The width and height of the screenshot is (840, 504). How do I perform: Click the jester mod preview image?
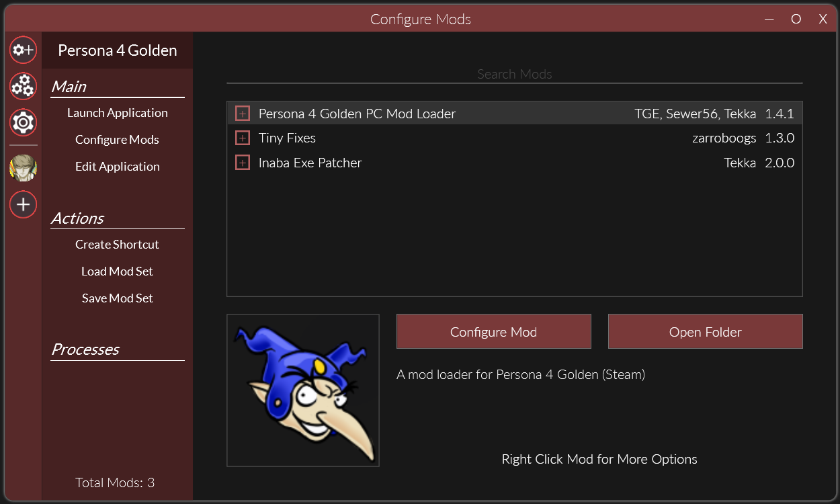click(x=303, y=390)
